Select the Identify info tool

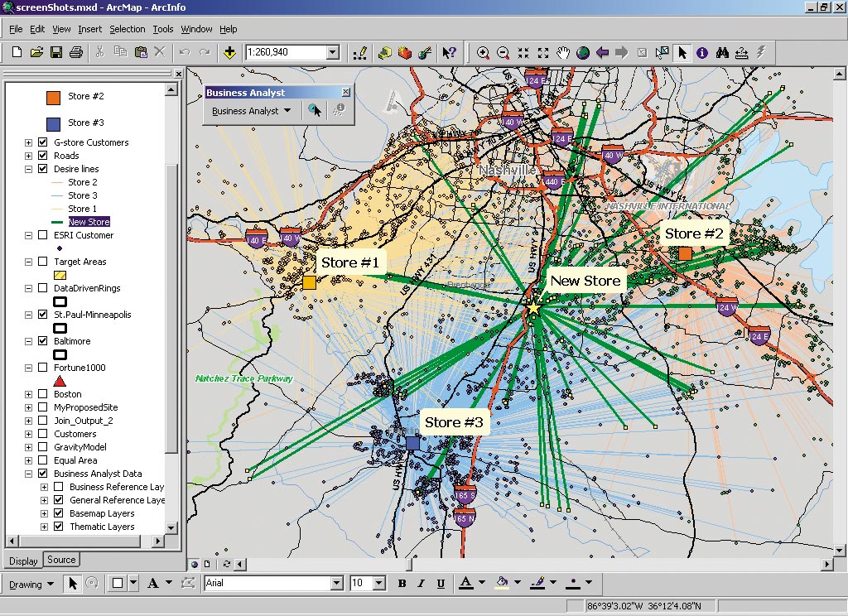(702, 52)
